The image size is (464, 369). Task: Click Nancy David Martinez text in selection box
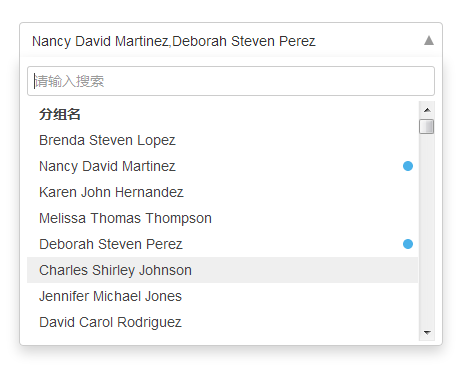100,41
